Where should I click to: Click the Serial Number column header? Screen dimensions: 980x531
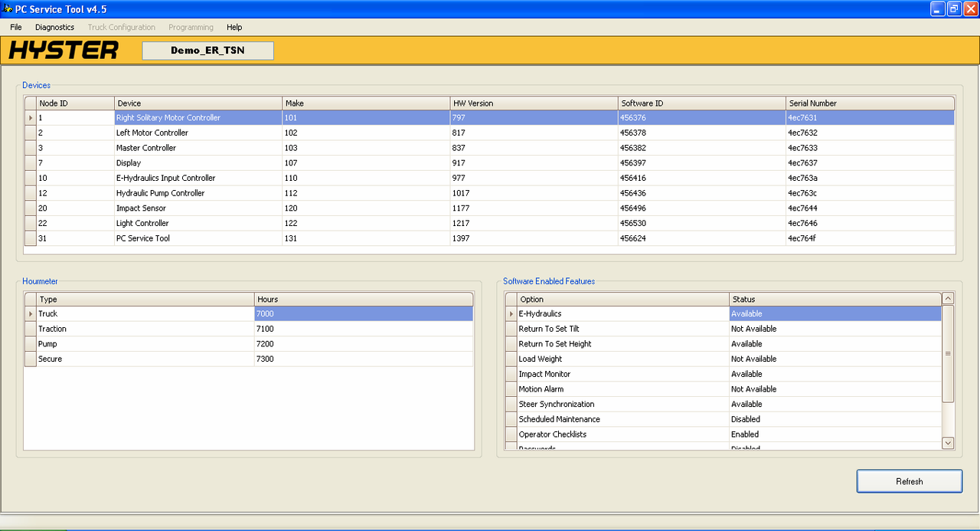tap(871, 103)
